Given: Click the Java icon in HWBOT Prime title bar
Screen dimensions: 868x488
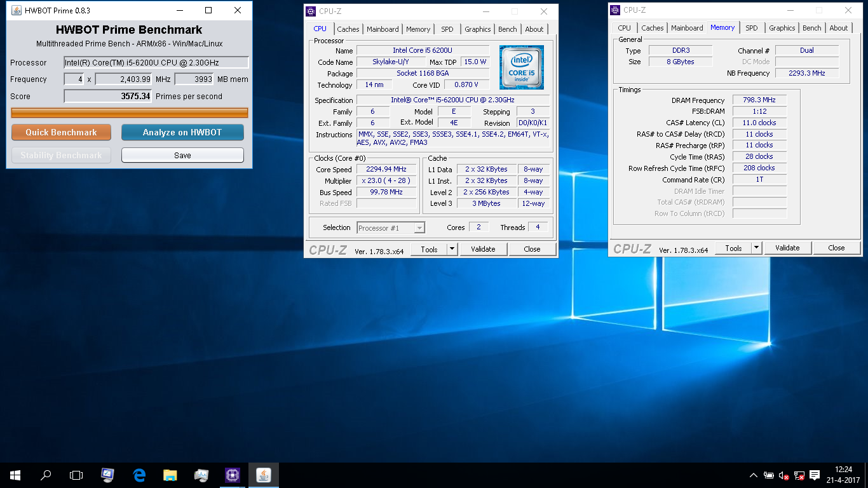Looking at the screenshot, I should point(17,10).
